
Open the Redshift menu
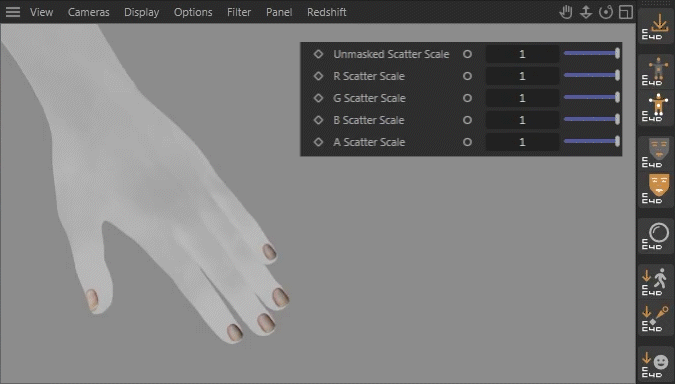327,12
